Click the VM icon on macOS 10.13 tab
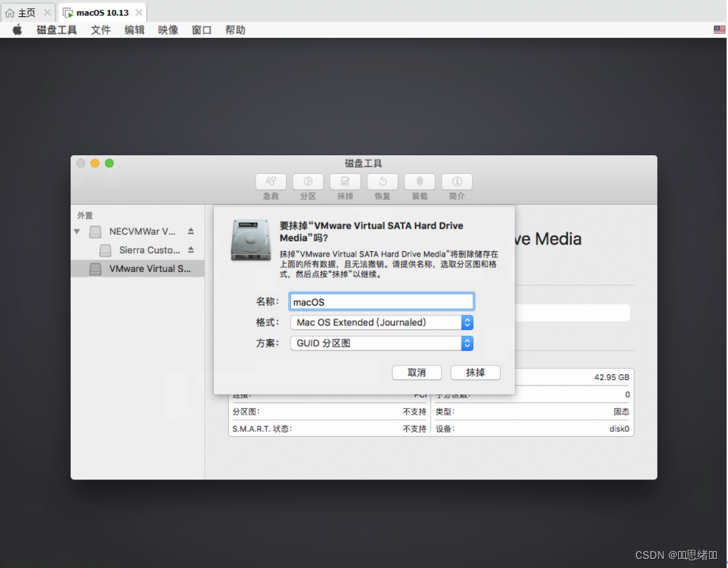728x568 pixels. [x=68, y=13]
